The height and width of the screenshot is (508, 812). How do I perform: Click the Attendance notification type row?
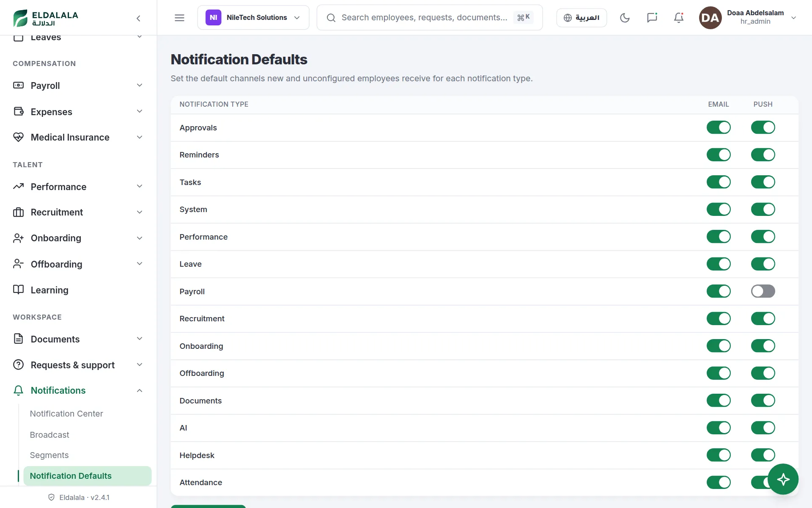point(484,482)
